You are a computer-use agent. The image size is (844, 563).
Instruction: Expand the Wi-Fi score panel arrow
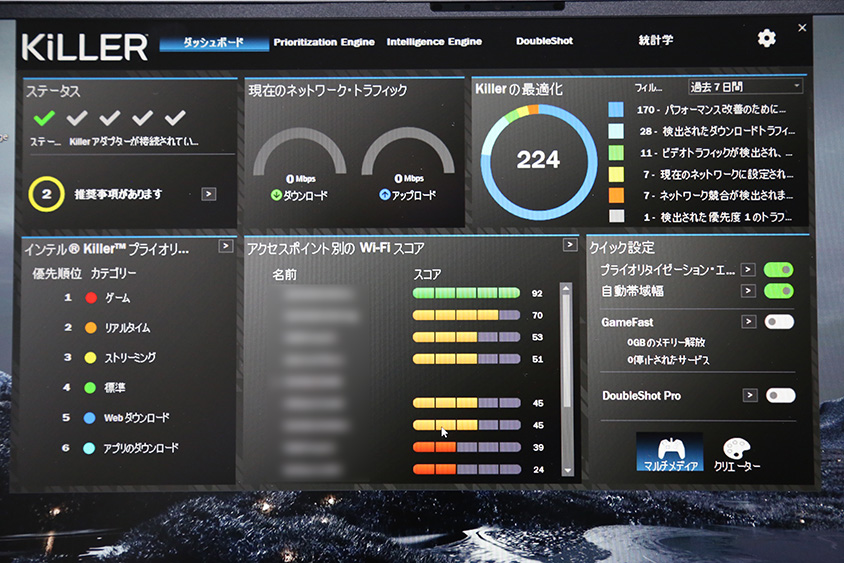[x=569, y=245]
